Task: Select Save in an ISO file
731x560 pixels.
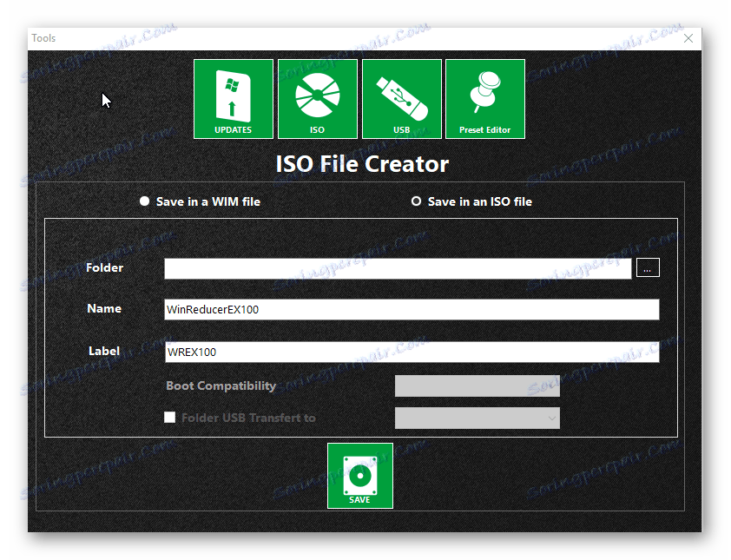Action: 416,201
